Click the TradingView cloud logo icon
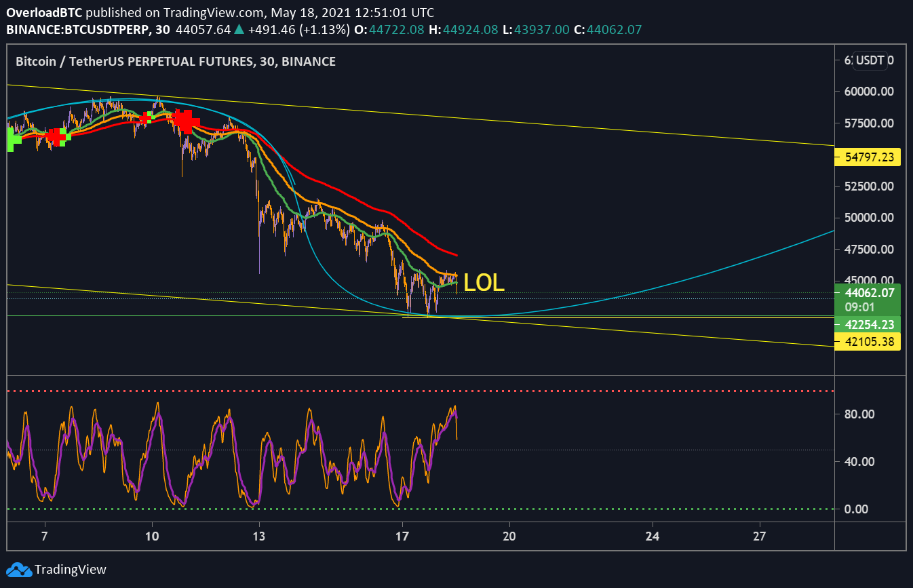Image resolution: width=913 pixels, height=588 pixels. click(18, 569)
